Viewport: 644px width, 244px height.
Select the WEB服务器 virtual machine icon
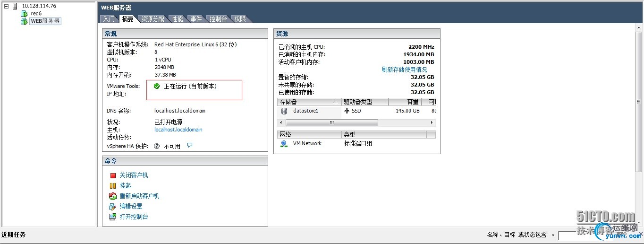coord(24,21)
